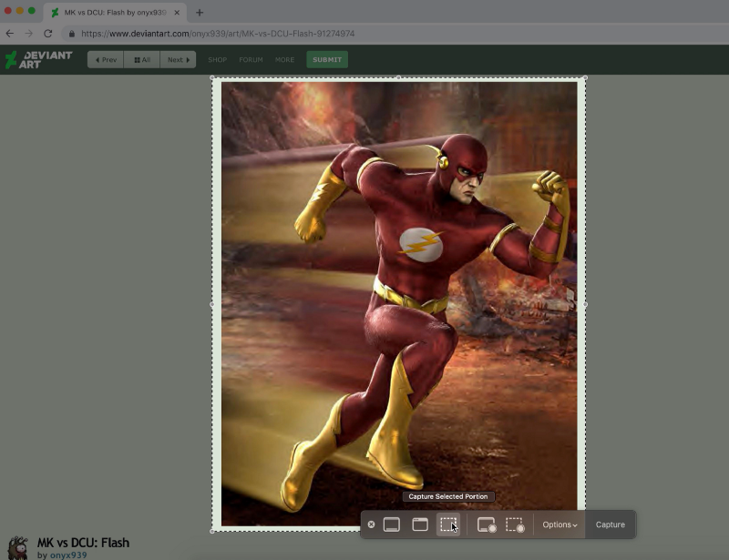The width and height of the screenshot is (729, 560).
Task: Go to Prev artwork
Action: coord(106,60)
